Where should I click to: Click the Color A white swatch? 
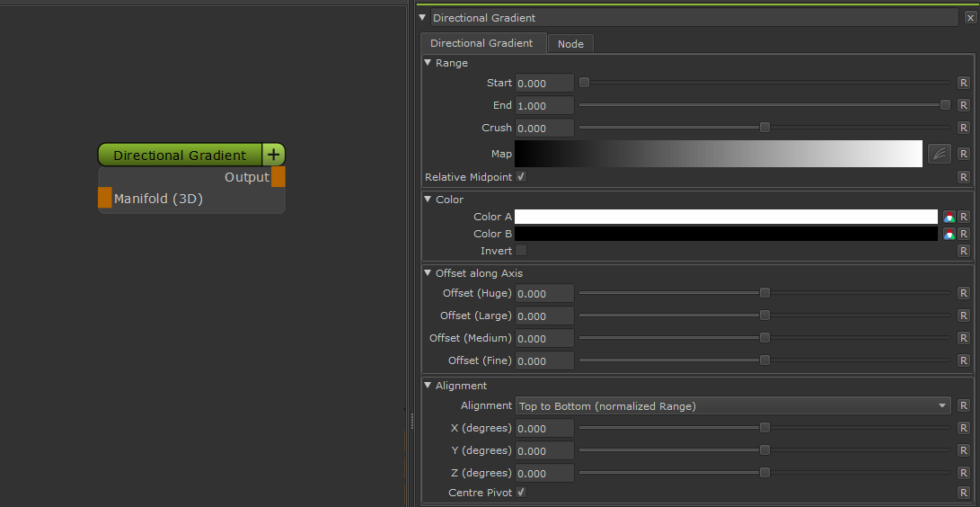726,217
